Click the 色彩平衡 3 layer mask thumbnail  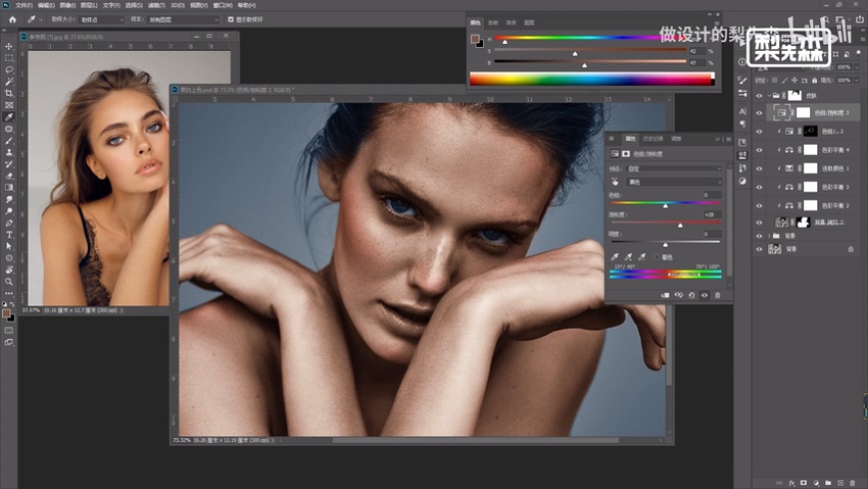click(810, 187)
